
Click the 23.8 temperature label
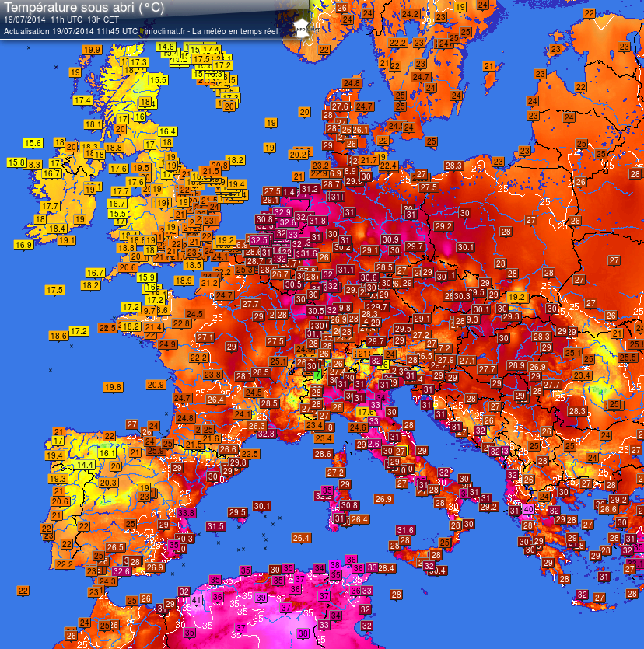[213, 375]
